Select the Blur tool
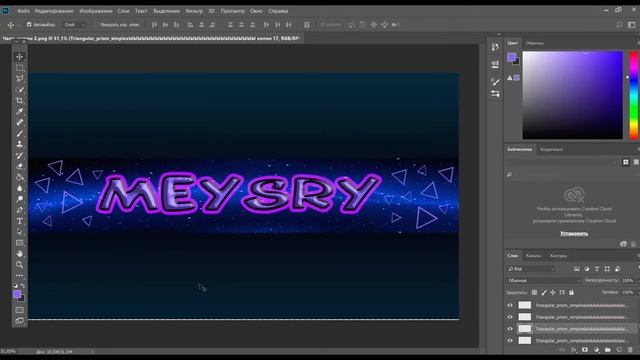The height and width of the screenshot is (360, 640). (x=19, y=188)
